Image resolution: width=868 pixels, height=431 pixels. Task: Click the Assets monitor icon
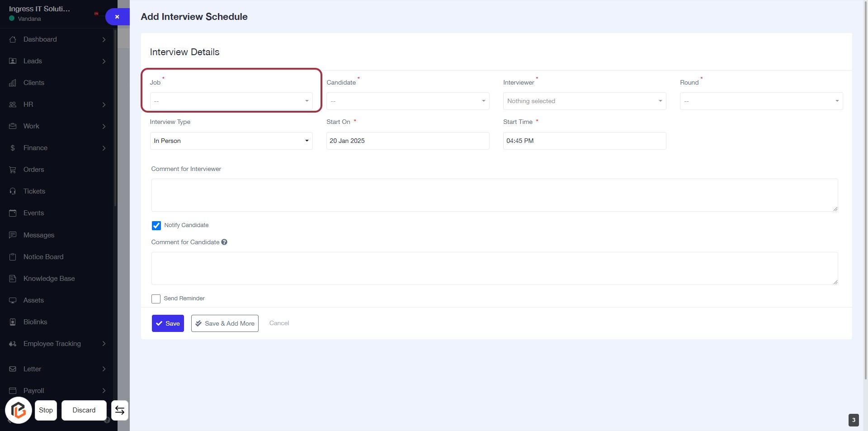pyautogui.click(x=13, y=300)
